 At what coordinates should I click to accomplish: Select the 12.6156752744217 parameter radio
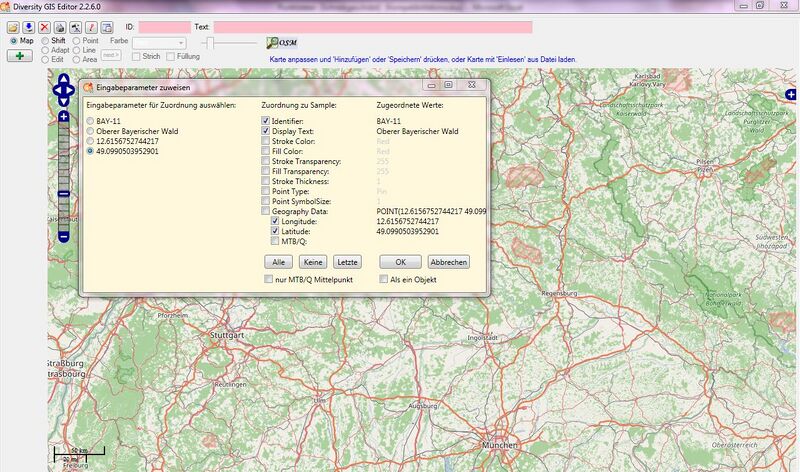tap(90, 141)
